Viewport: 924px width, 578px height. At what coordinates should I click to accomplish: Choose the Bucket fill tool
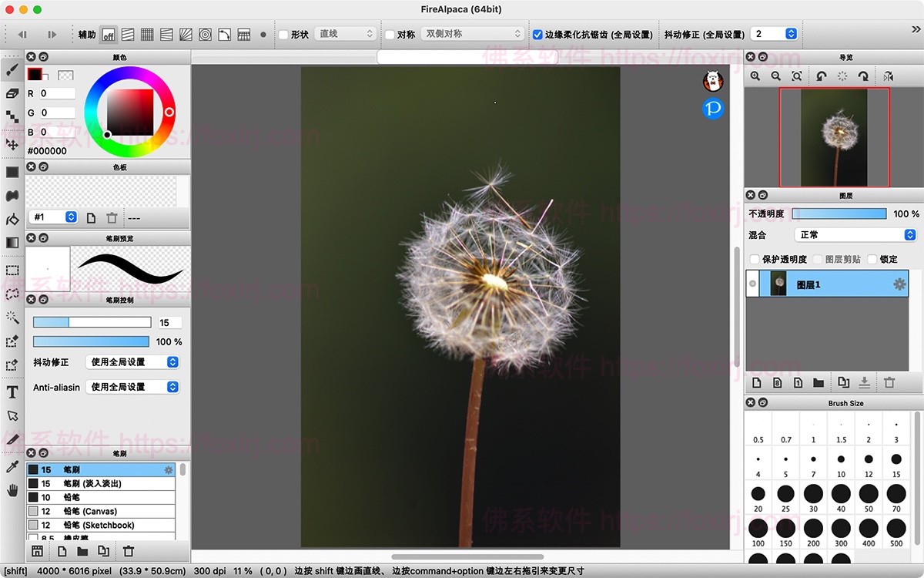coord(12,221)
